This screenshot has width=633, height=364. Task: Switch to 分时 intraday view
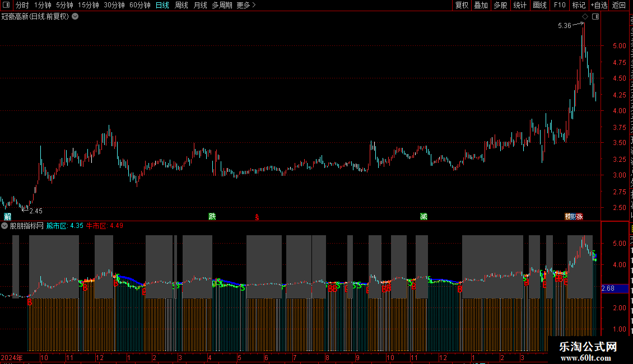pyautogui.click(x=22, y=5)
